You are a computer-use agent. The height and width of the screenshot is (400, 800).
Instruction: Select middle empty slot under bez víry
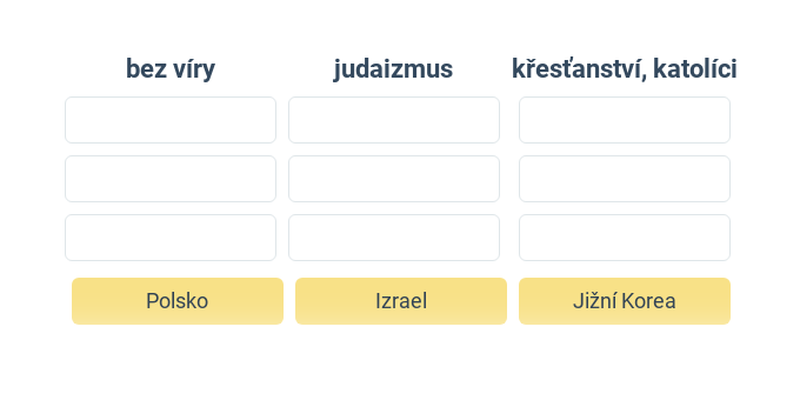pyautogui.click(x=170, y=179)
